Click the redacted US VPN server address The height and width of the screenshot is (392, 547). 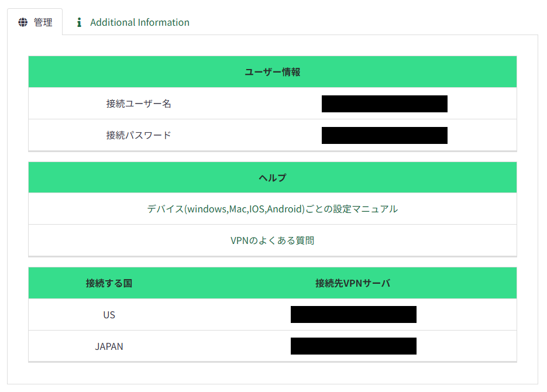(x=353, y=315)
